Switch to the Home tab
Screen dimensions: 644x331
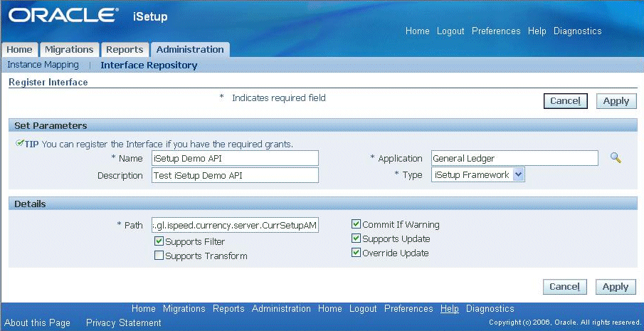point(19,50)
